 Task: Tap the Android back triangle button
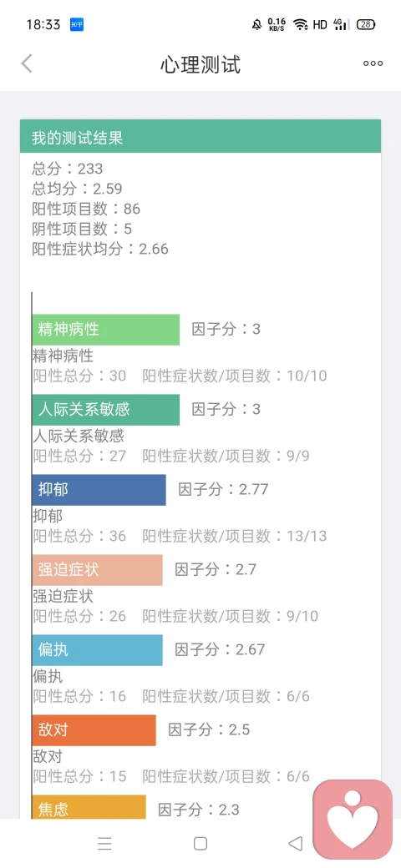point(296,843)
